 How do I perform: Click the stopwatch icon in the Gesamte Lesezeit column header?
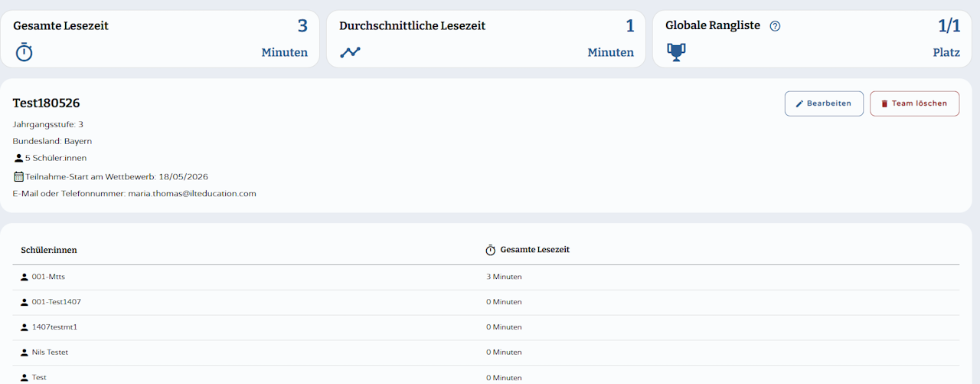coord(491,250)
